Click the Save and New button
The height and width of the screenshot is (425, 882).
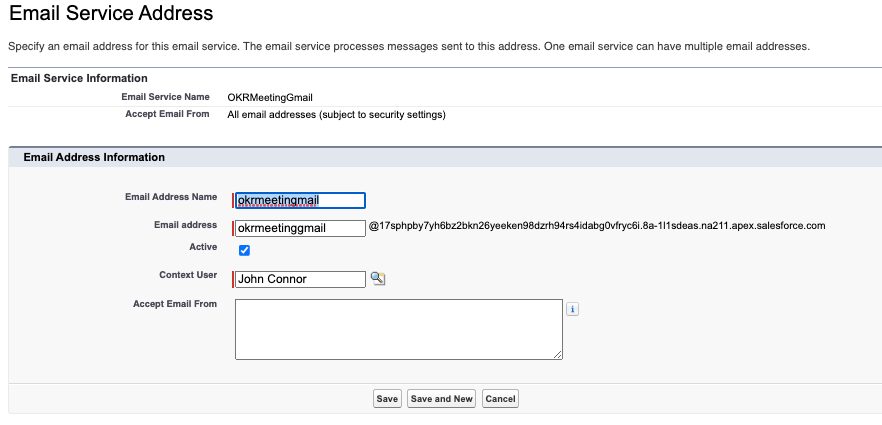441,399
